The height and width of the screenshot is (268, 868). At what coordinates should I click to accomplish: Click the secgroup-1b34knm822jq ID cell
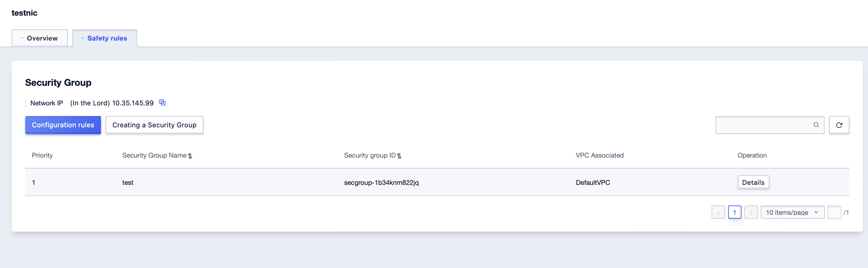(381, 183)
